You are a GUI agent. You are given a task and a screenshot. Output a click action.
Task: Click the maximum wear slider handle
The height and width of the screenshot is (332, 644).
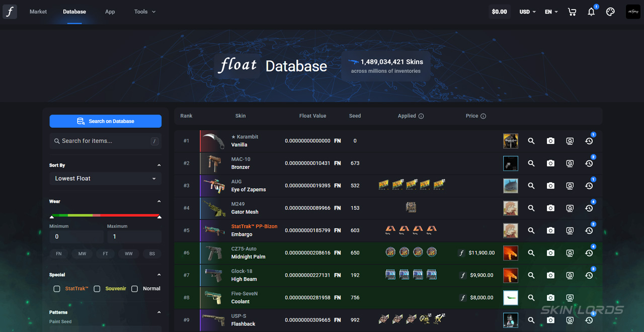point(159,217)
